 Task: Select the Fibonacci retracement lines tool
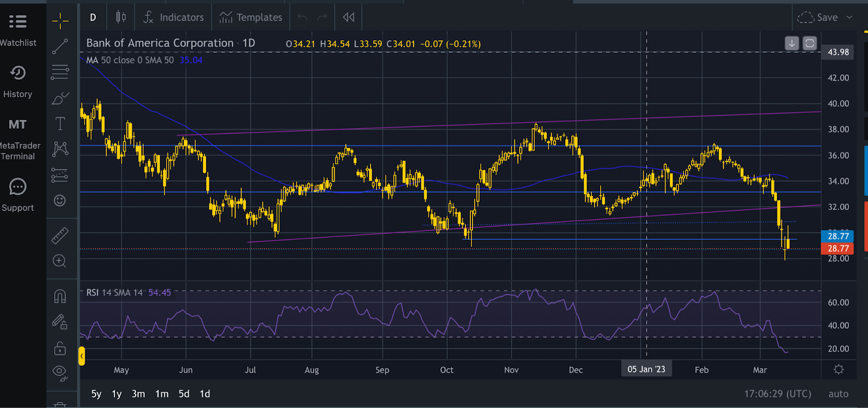click(x=60, y=72)
